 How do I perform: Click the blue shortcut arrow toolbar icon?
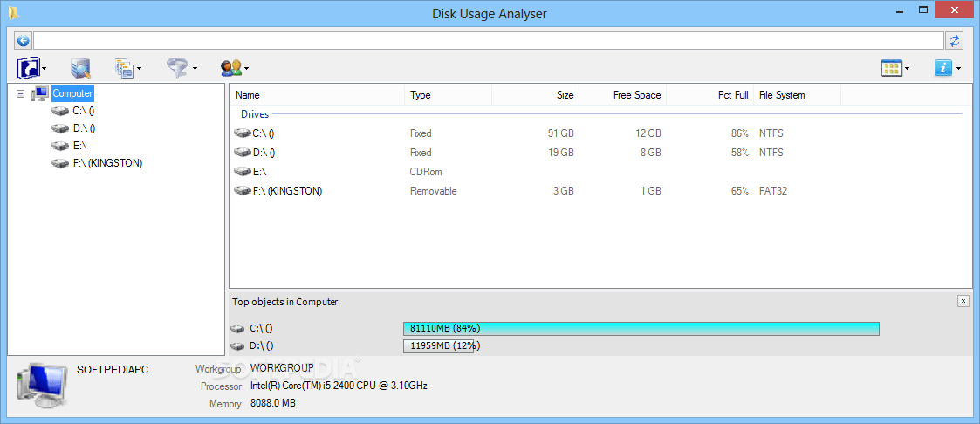(x=28, y=67)
